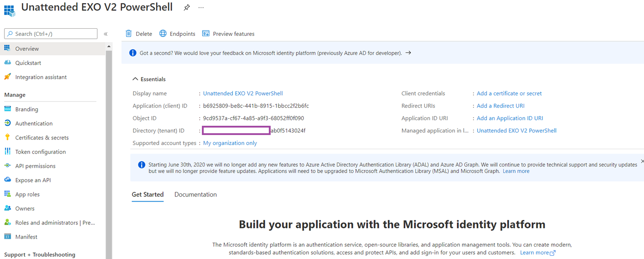The image size is (644, 259).
Task: Click the Token configuration icon
Action: (8, 151)
